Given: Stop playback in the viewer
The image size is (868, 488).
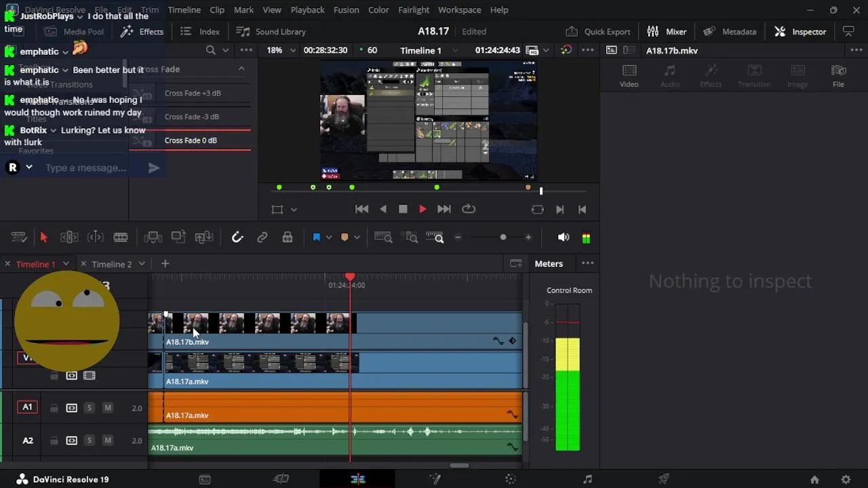Looking at the screenshot, I should 403,209.
